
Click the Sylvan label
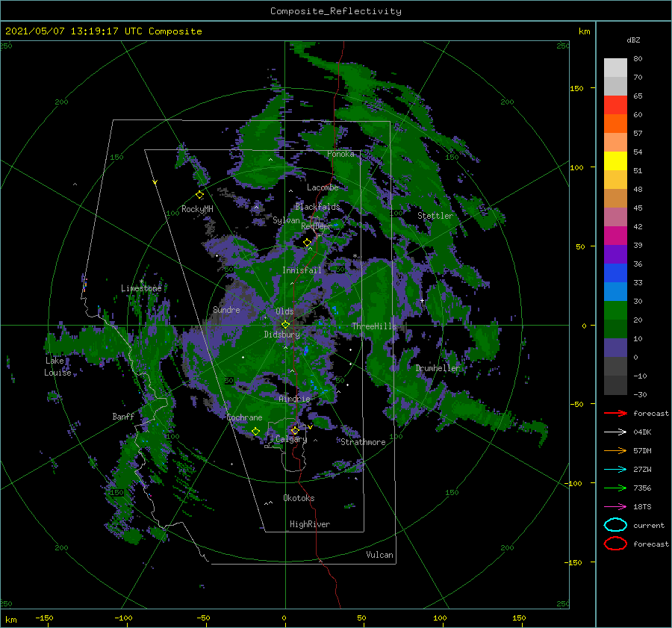[286, 220]
